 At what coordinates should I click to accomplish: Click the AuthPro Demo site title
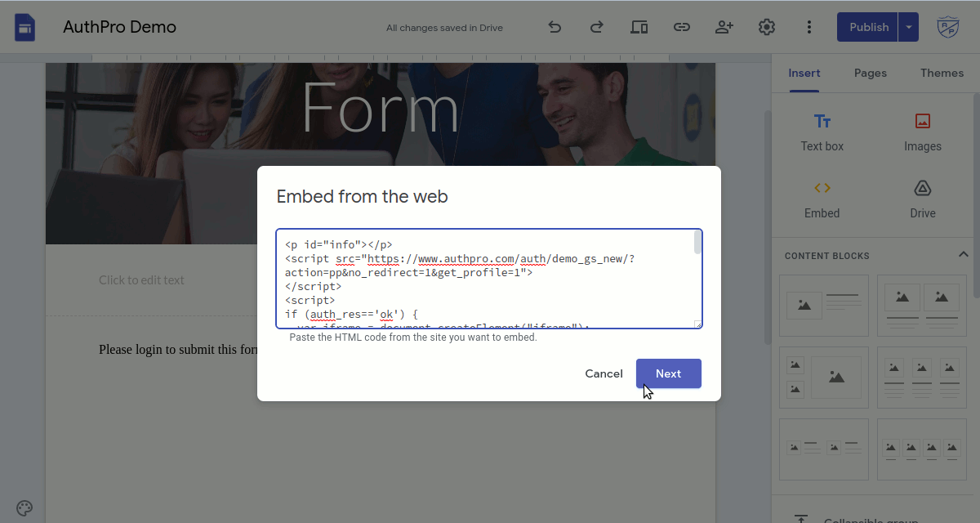119,27
